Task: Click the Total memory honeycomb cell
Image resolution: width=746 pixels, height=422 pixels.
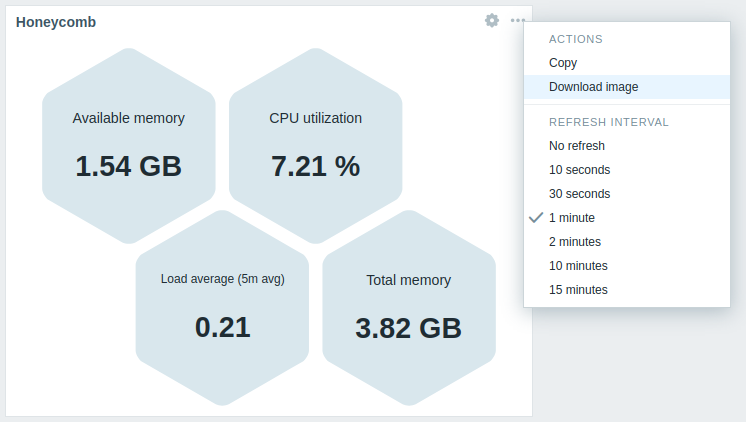Action: click(x=409, y=308)
